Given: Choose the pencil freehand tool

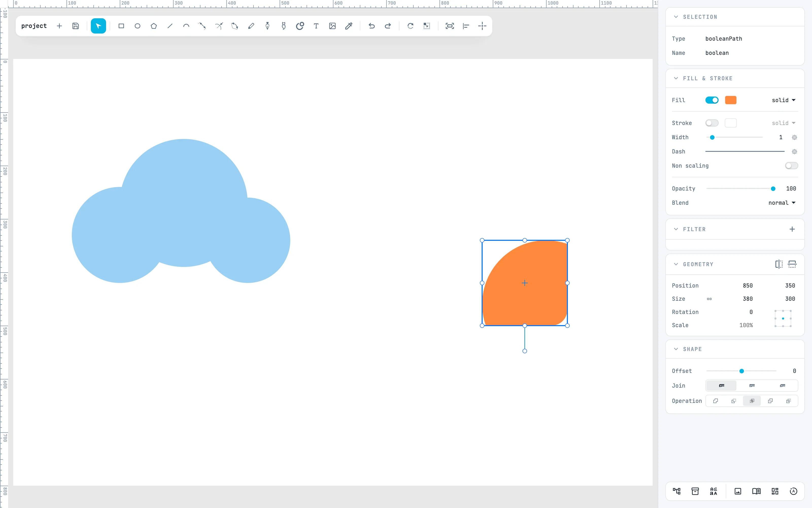Looking at the screenshot, I should pyautogui.click(x=251, y=26).
